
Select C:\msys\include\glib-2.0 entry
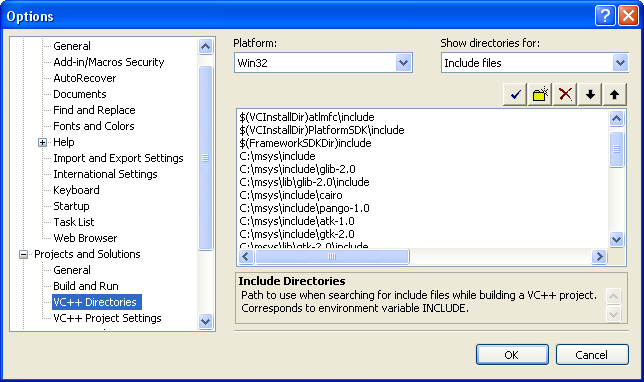coord(297,169)
